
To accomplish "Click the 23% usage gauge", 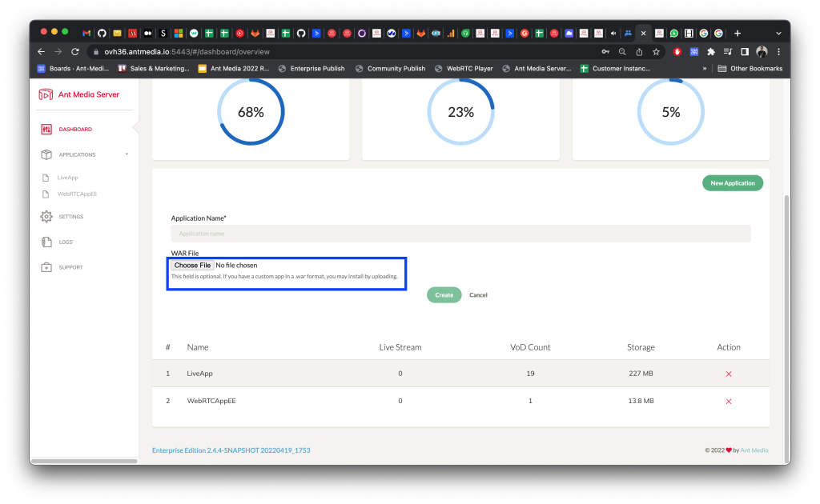I will (x=460, y=112).
